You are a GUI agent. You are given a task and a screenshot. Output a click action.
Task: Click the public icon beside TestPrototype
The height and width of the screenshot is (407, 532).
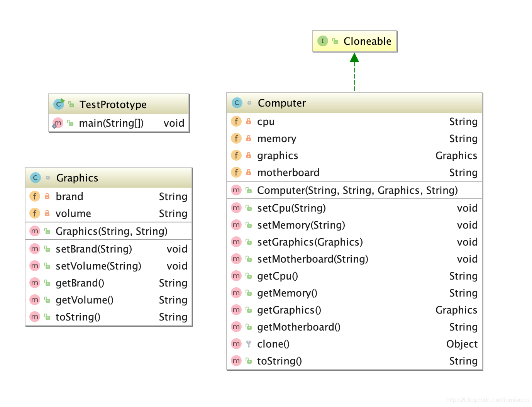(x=71, y=104)
